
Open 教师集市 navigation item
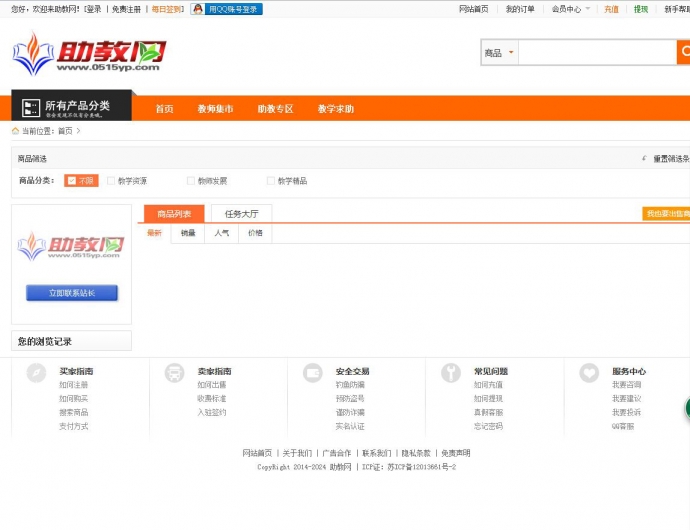click(215, 109)
